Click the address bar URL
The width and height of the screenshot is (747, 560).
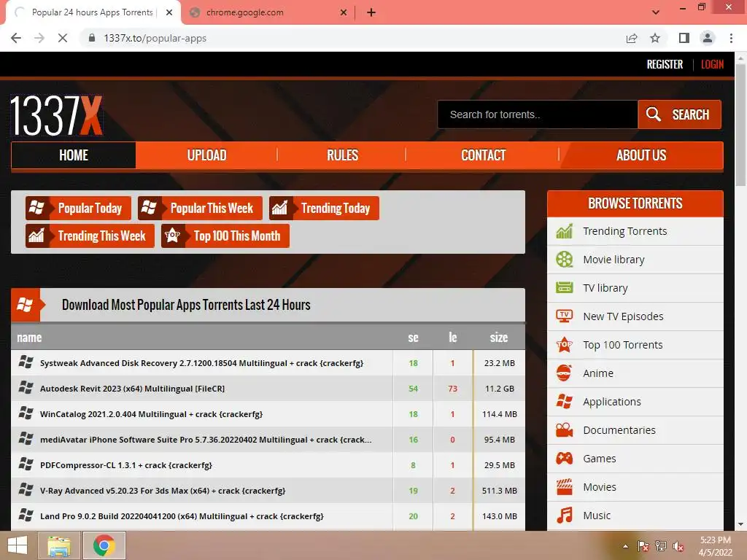coord(155,38)
